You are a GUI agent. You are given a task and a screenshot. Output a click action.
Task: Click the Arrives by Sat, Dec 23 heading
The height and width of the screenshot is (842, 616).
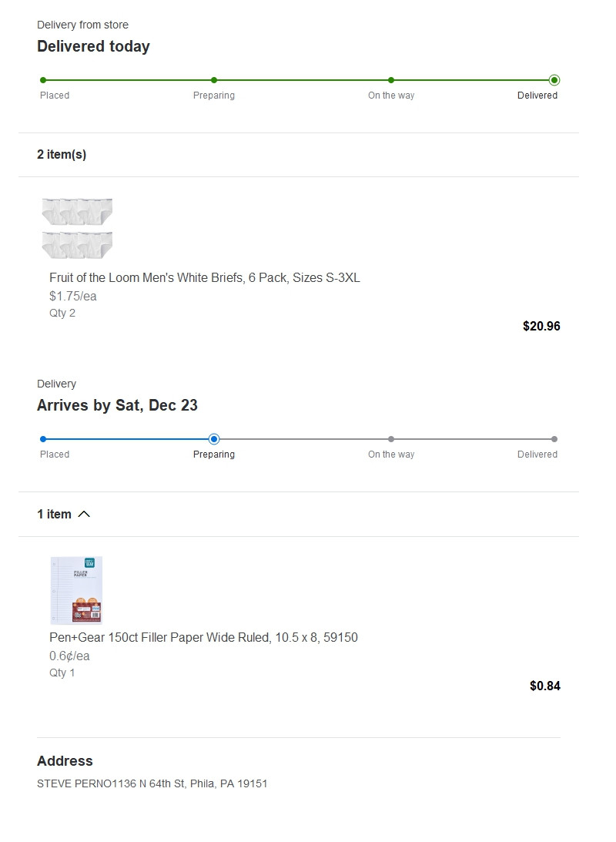(x=117, y=405)
